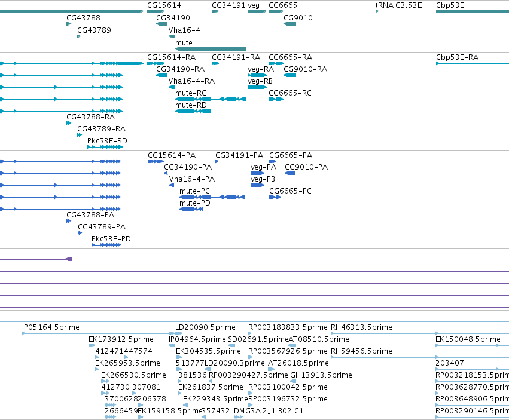The width and height of the screenshot is (509, 420).
Task: Click the Vha16-4-PA protein label
Action: click(192, 179)
